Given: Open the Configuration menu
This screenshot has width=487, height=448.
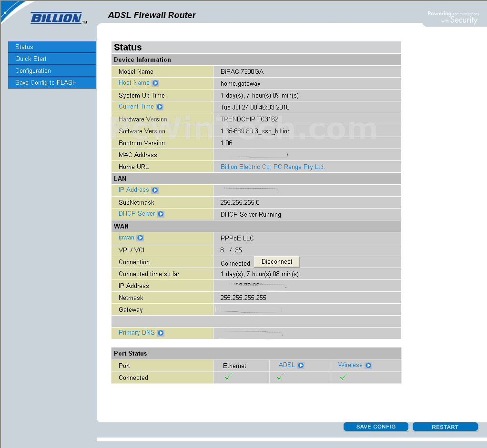Looking at the screenshot, I should tap(52, 71).
